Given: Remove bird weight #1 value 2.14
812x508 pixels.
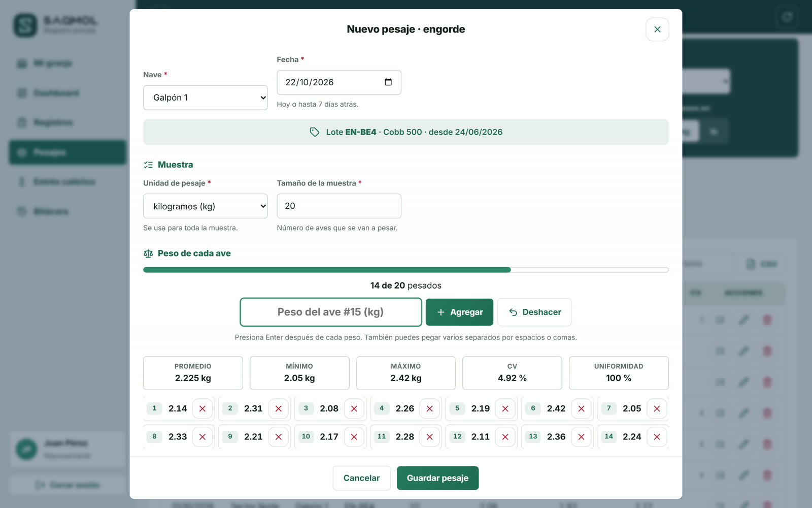Looking at the screenshot, I should (x=202, y=408).
